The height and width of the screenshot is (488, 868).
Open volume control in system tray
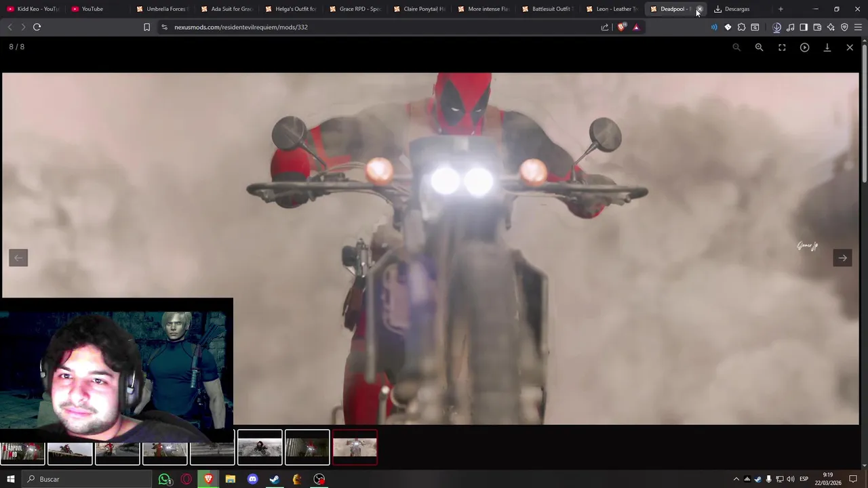coord(791,479)
